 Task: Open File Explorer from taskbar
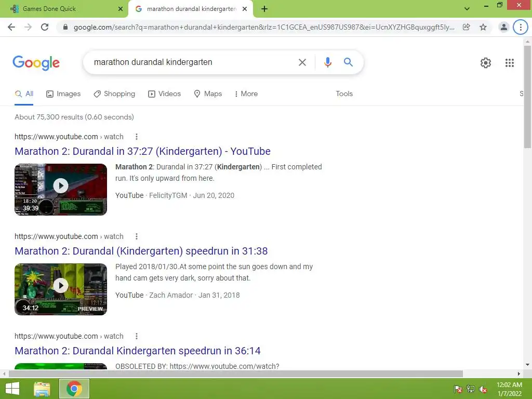42,389
